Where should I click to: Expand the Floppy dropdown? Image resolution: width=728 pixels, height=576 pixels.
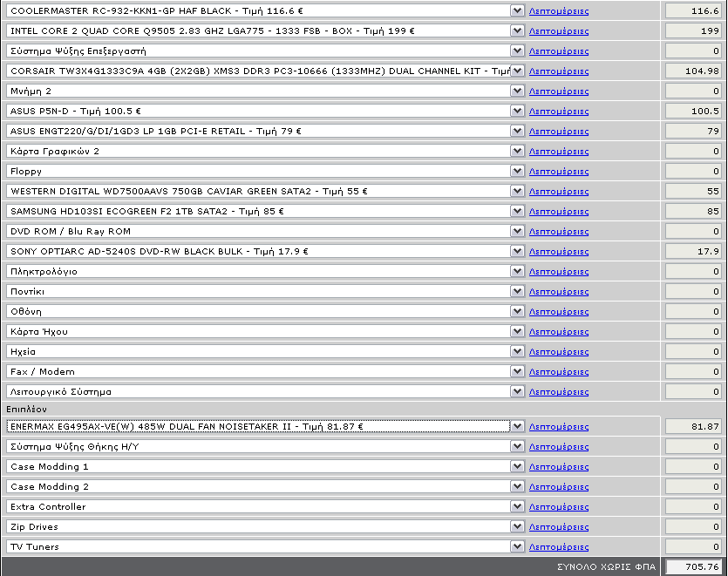click(266, 171)
